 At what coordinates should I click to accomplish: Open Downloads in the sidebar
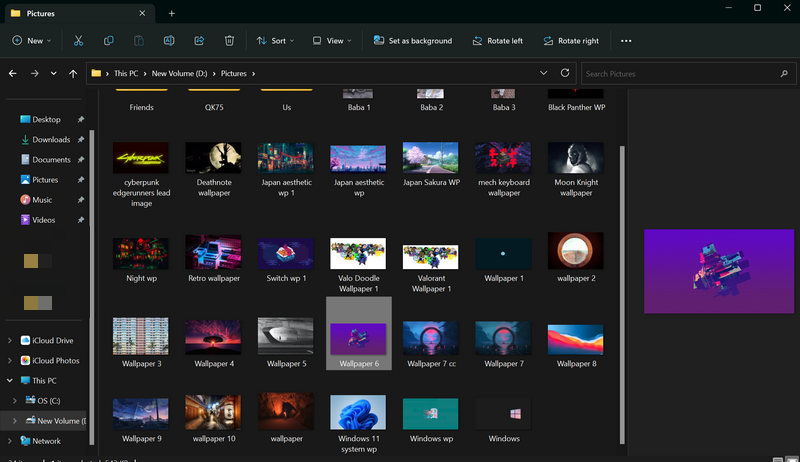tap(50, 140)
